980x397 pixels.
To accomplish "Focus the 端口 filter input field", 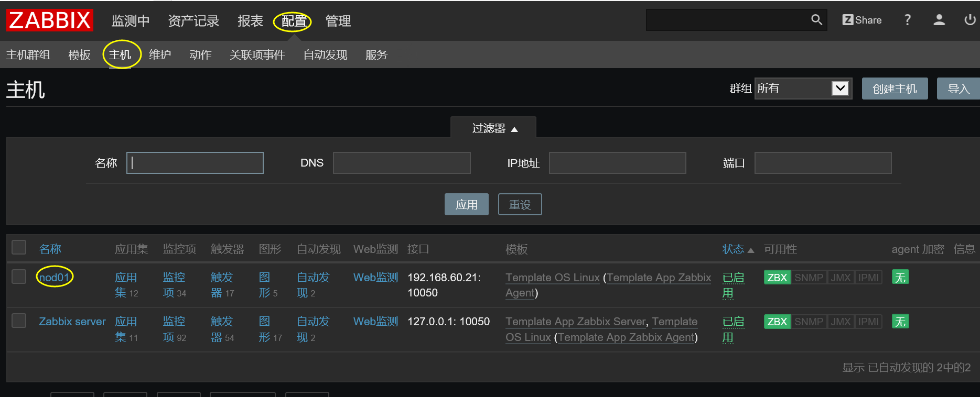I will point(823,163).
